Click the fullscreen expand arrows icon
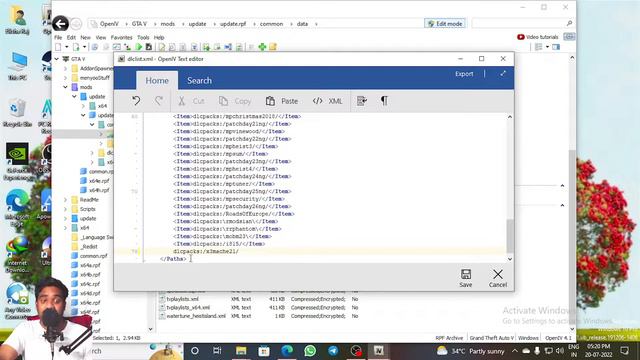 click(x=503, y=73)
